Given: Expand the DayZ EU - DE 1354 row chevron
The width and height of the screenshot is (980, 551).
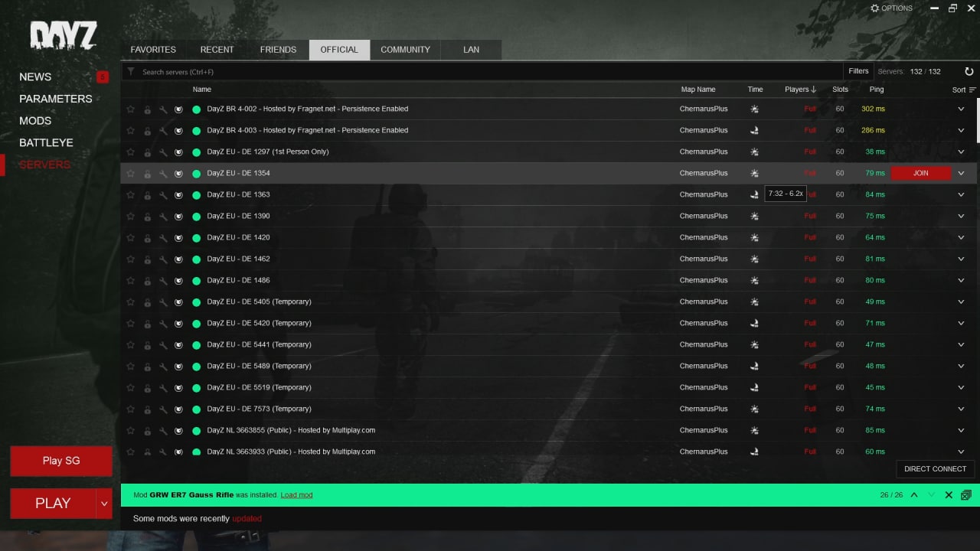Looking at the screenshot, I should pyautogui.click(x=961, y=173).
